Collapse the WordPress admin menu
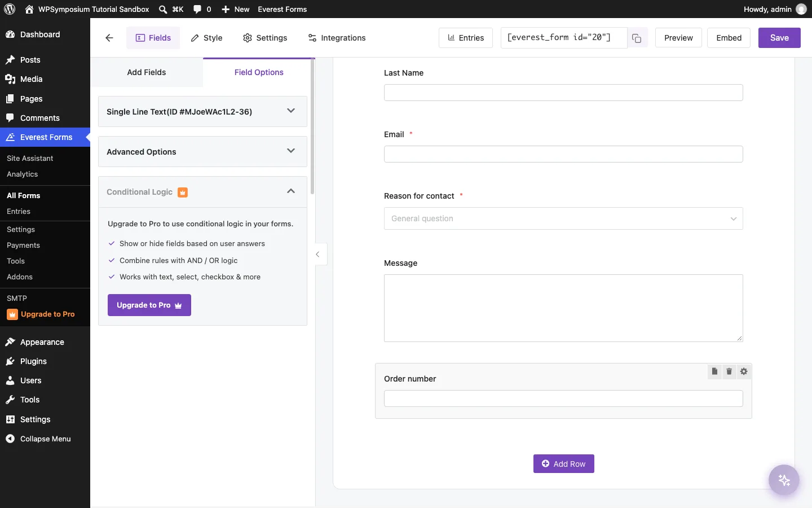This screenshot has height=508, width=812. pyautogui.click(x=45, y=439)
